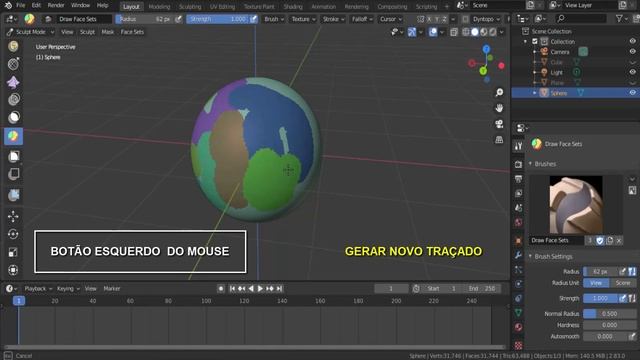
Task: Open the Cursor dropdown in header
Action: pos(390,19)
